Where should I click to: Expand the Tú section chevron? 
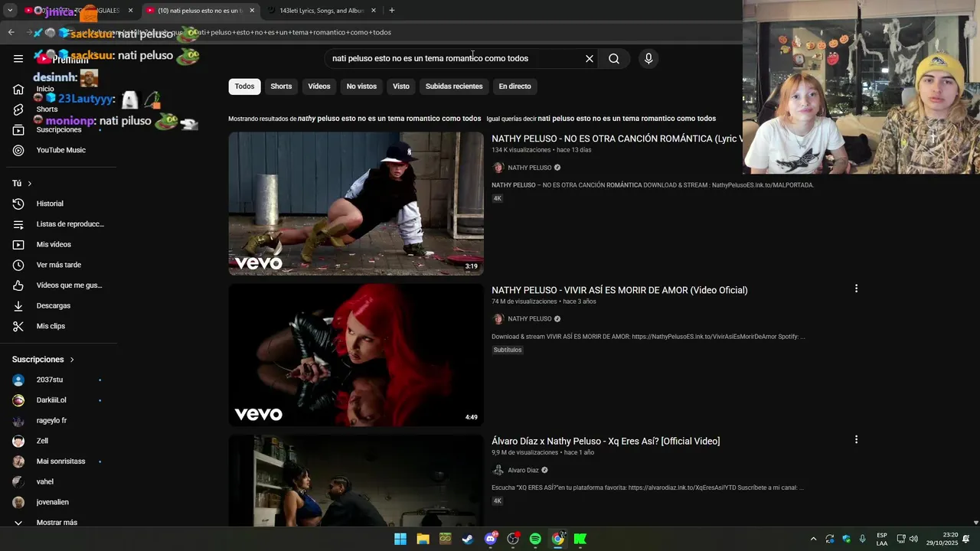[30, 184]
